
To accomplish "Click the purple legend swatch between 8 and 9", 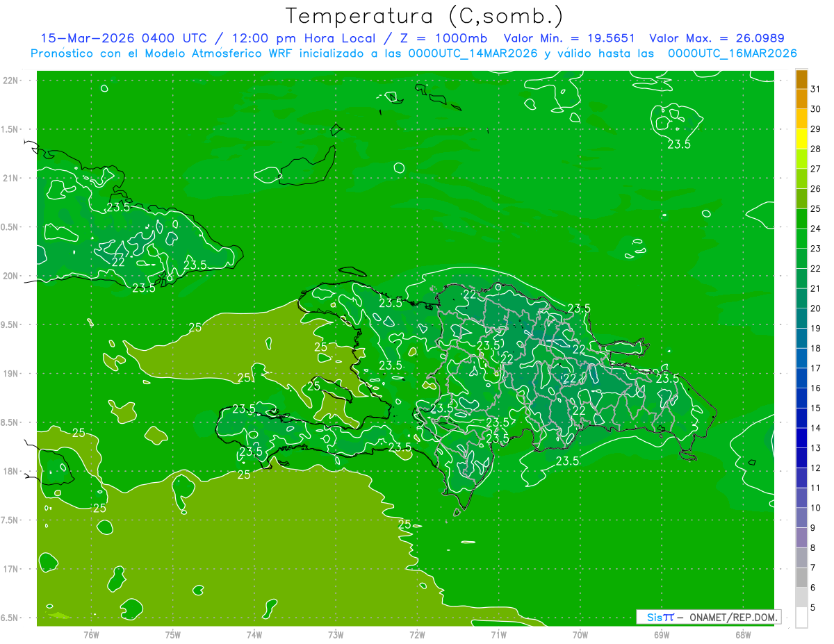I will 801,538.
